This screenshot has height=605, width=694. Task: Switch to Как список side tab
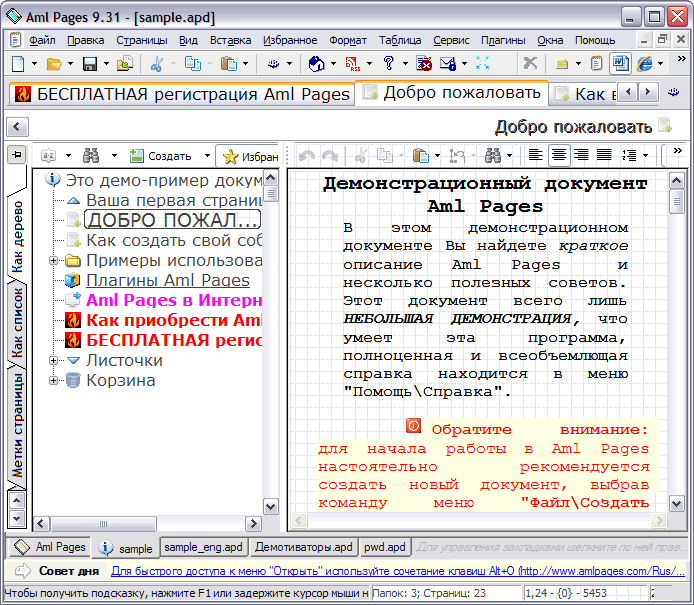point(17,323)
